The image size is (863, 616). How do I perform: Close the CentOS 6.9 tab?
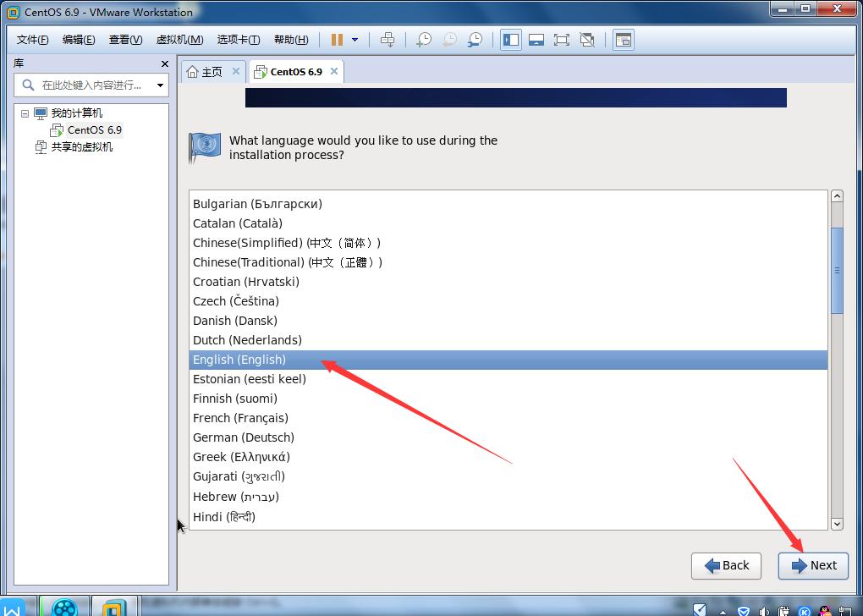333,71
